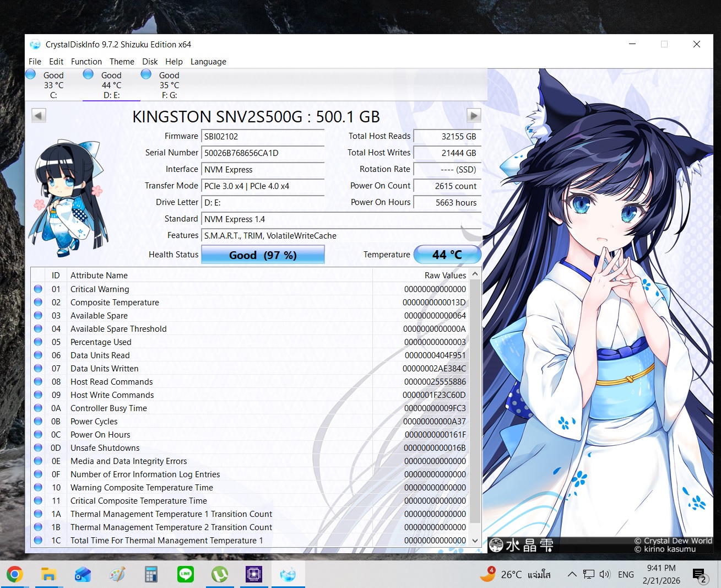The width and height of the screenshot is (721, 588).
Task: Open the Function menu
Action: point(86,62)
